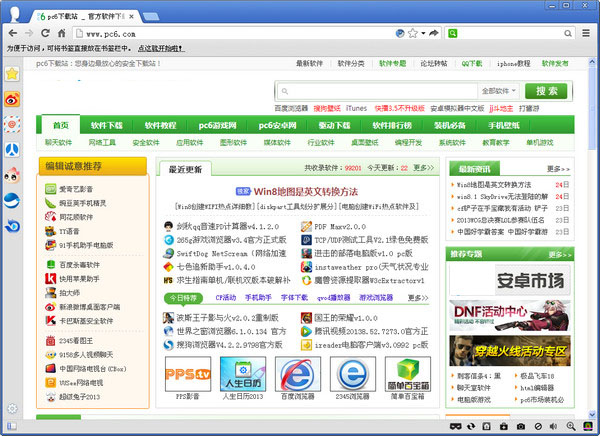This screenshot has height=436, width=600.
Task: Open the 2345浏览器 icon tile
Action: 352,374
